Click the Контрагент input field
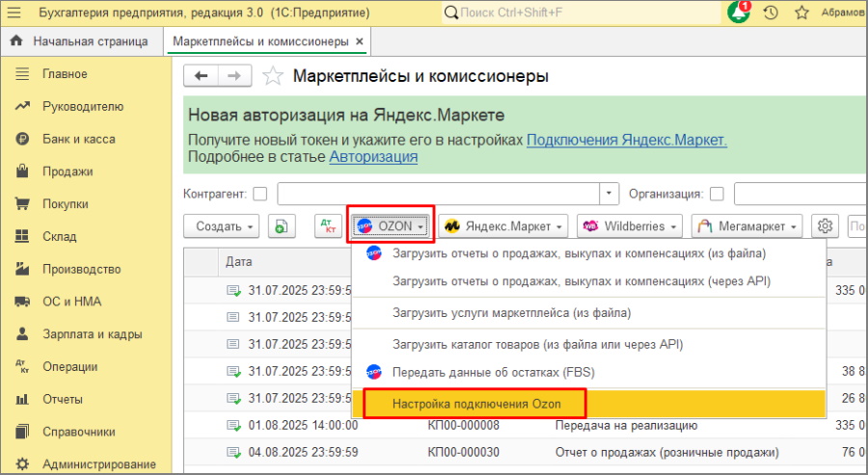This screenshot has width=868, height=475. pos(439,194)
